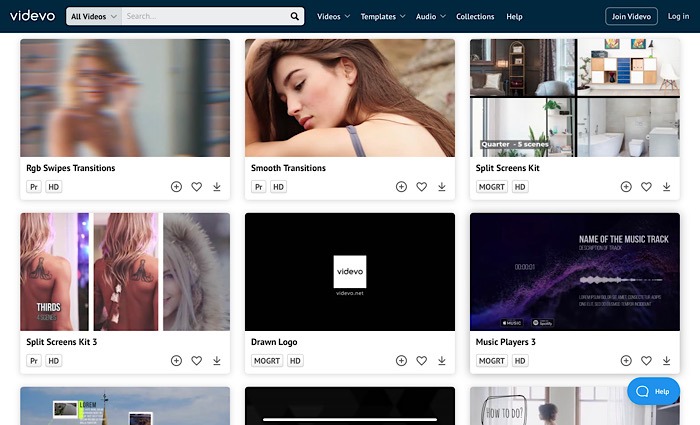Screen dimensions: 700x425
Task: Expand the Audio menu
Action: tap(431, 17)
